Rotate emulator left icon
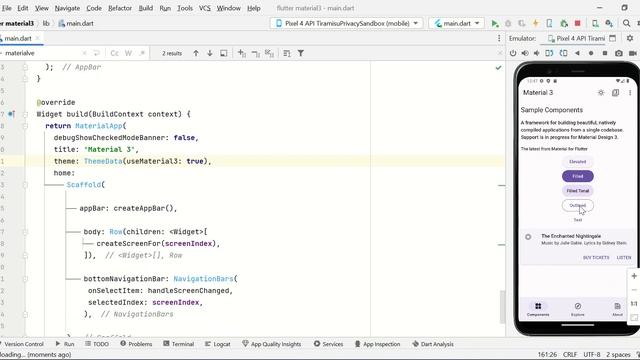640x360 pixels. (x=549, y=53)
